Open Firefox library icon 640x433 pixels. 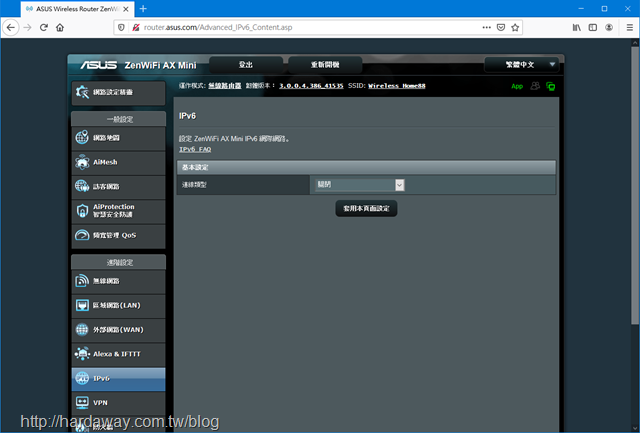pos(576,27)
